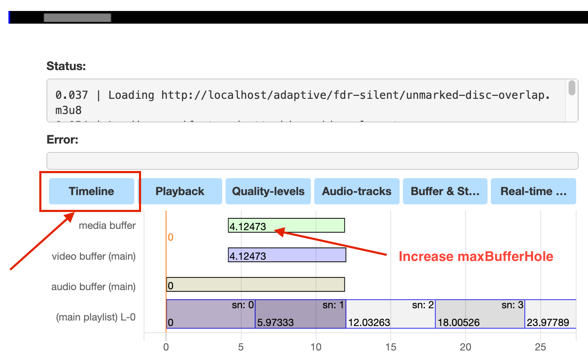Click the video player progress bar
The width and height of the screenshot is (588, 364).
tap(76, 17)
